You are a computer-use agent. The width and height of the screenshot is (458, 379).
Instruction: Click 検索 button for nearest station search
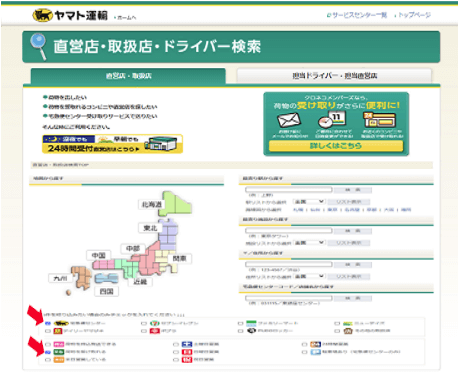pos(353,190)
